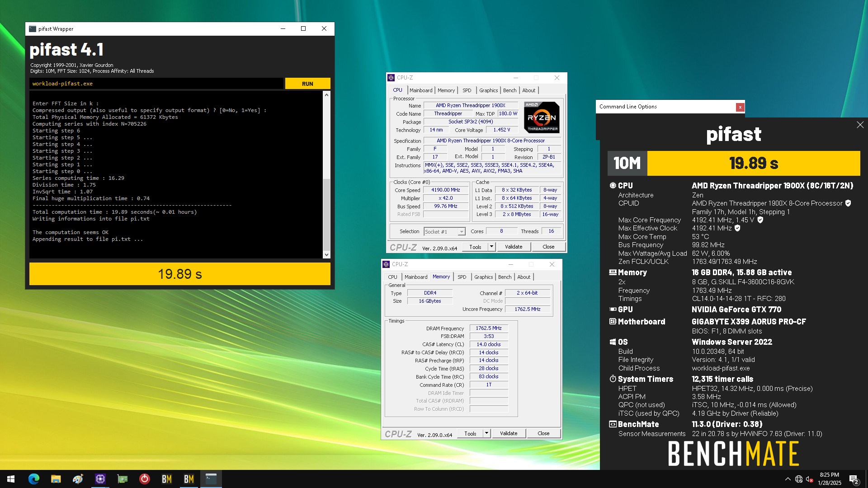Open Graphics tab in top CPU-Z window
Screen dimensions: 868x488
[x=489, y=90]
